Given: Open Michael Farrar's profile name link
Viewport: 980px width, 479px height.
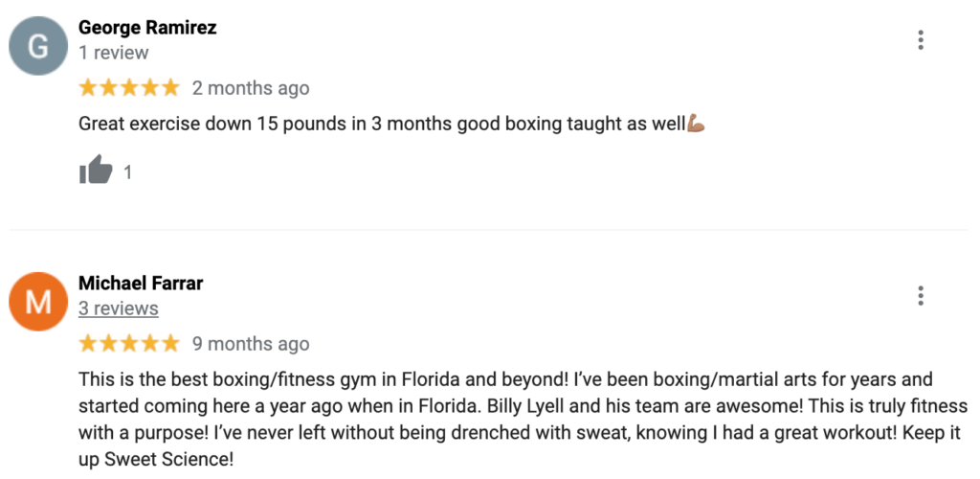Looking at the screenshot, I should pos(141,283).
